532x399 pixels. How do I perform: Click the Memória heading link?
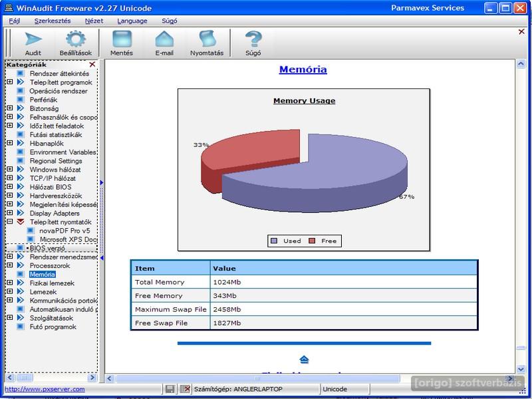point(303,69)
